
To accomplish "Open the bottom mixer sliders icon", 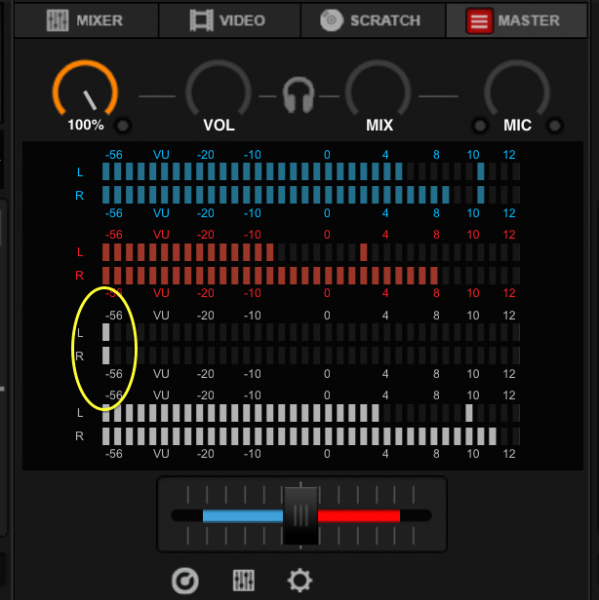I will point(244,580).
